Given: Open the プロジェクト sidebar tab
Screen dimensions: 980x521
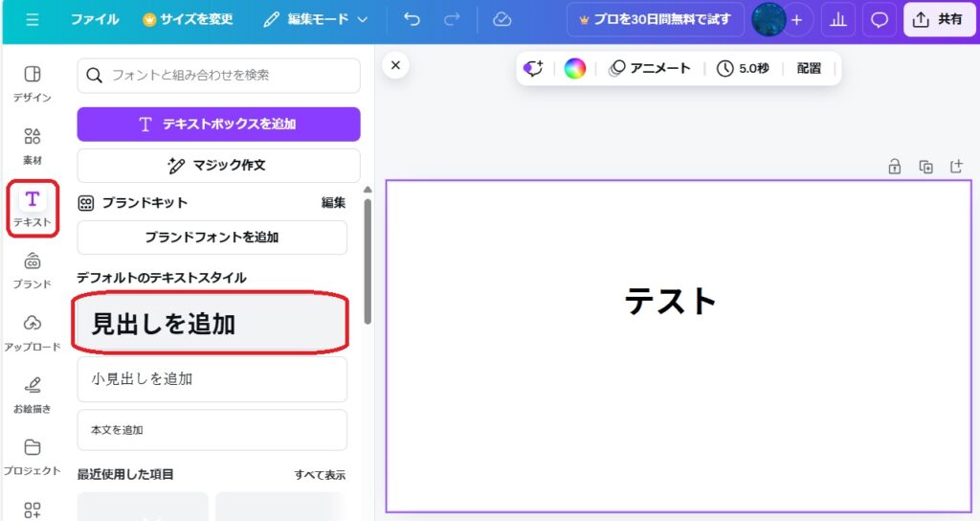Looking at the screenshot, I should (x=32, y=457).
